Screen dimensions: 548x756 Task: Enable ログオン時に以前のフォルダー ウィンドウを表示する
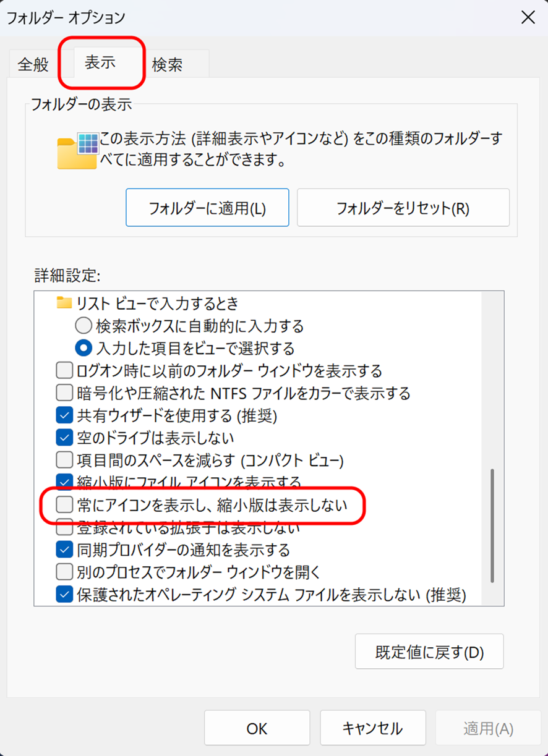[x=64, y=371]
